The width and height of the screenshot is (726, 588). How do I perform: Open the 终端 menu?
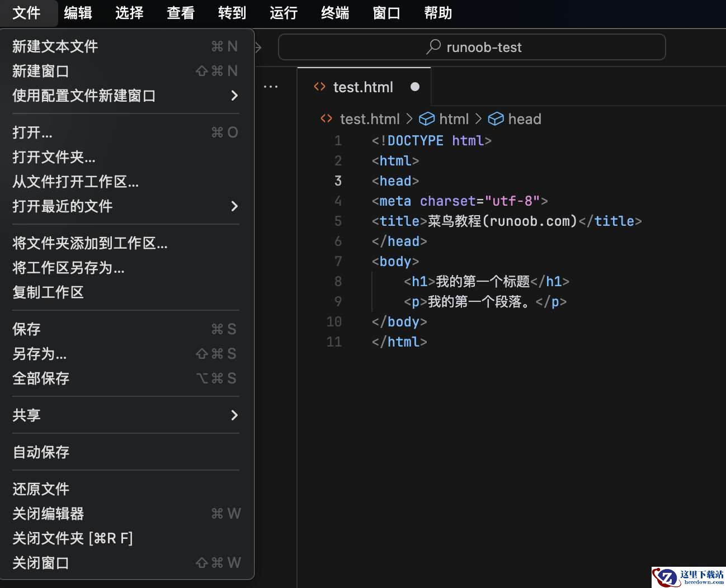click(335, 13)
